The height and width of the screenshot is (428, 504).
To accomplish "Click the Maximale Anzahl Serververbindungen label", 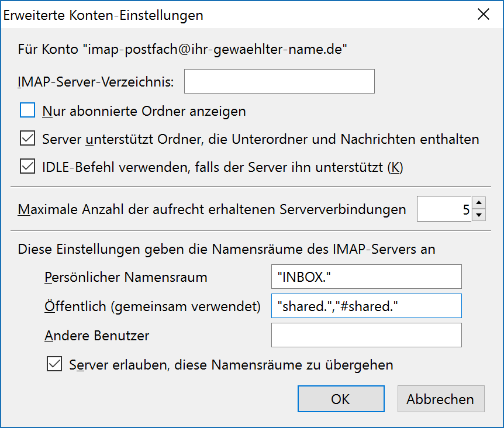I will click(x=212, y=209).
